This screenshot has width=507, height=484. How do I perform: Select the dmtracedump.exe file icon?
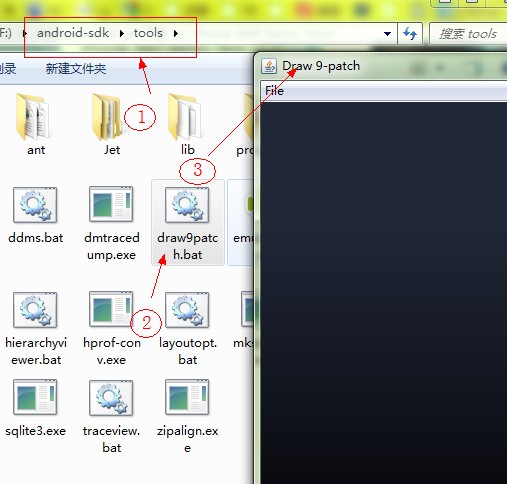pos(111,204)
